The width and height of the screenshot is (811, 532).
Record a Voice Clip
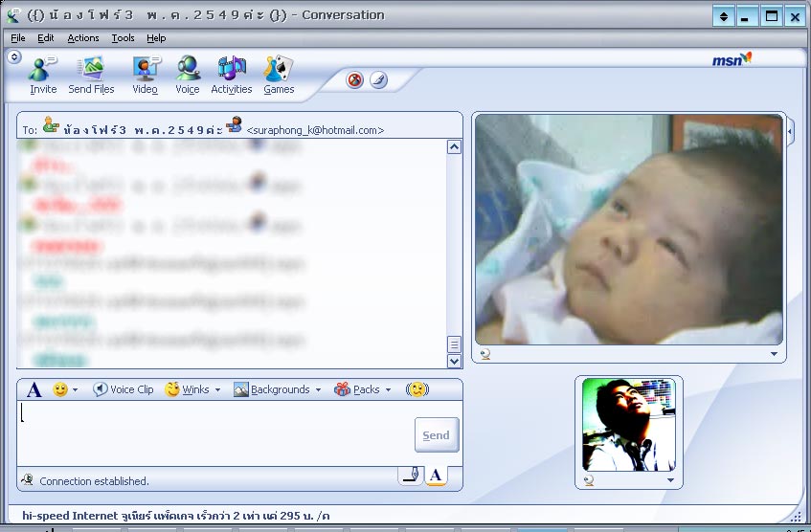pos(123,389)
